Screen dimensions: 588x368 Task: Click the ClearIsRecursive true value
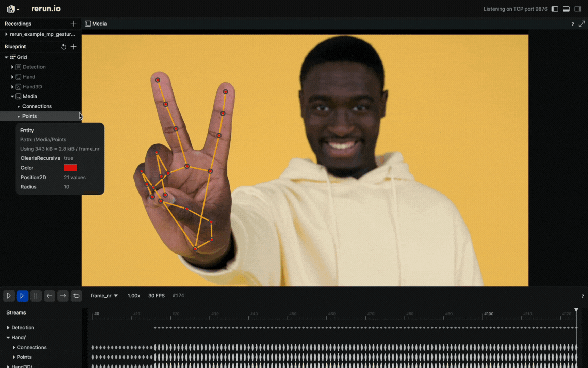click(x=69, y=158)
